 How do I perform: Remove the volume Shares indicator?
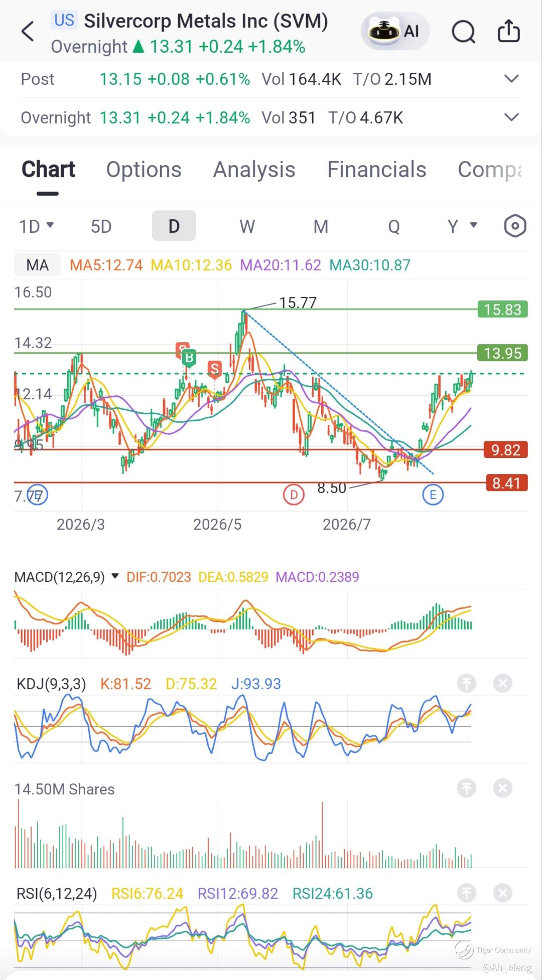click(x=502, y=788)
